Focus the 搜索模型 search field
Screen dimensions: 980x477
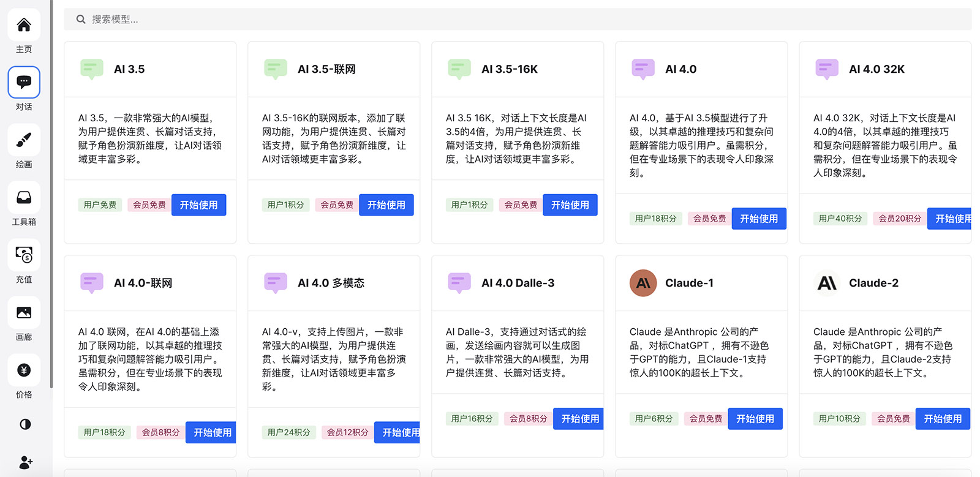pyautogui.click(x=518, y=20)
